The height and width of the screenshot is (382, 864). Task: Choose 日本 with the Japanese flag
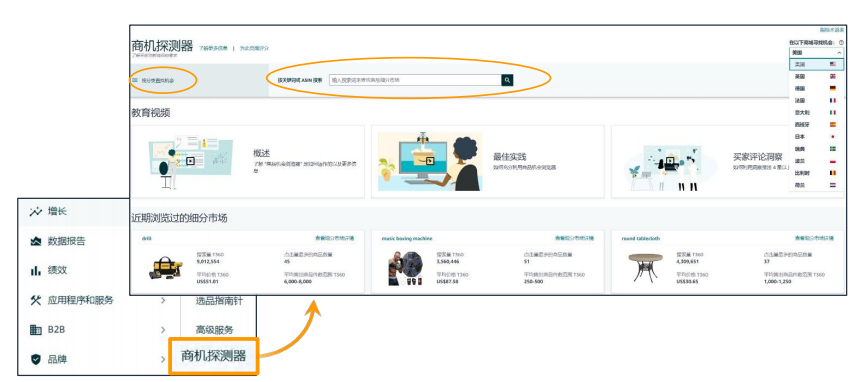pyautogui.click(x=816, y=137)
